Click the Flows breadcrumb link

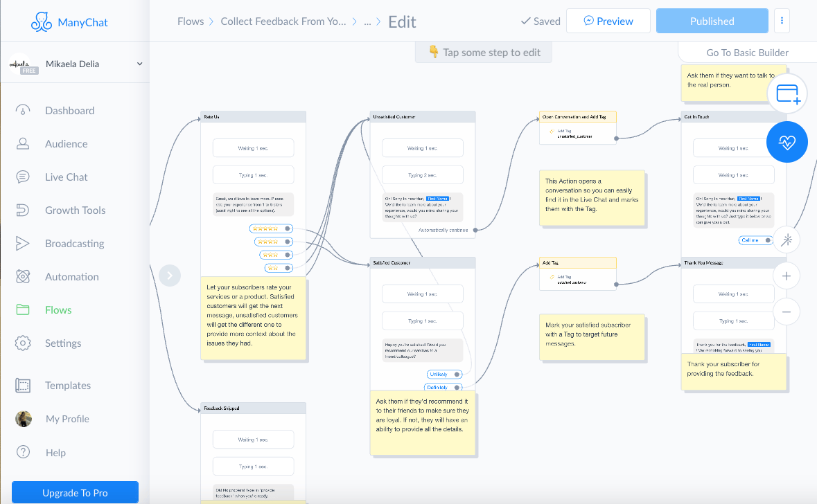(191, 21)
